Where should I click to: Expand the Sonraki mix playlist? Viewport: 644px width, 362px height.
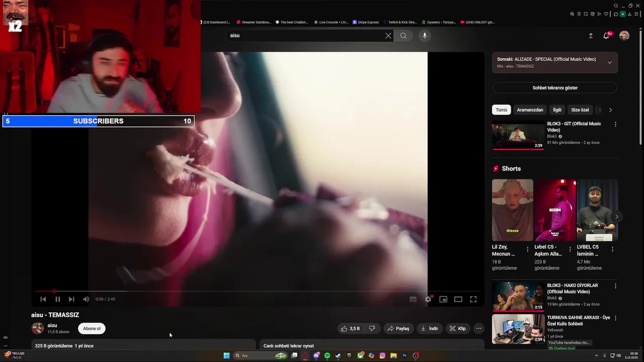tap(610, 62)
